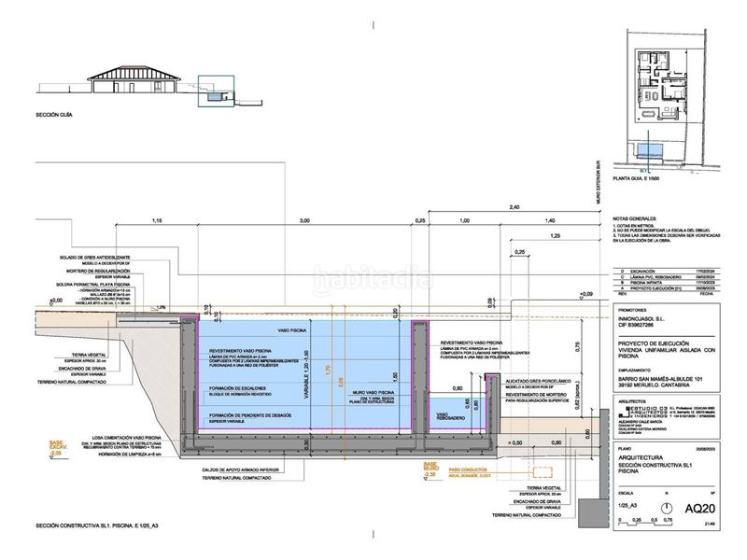Click the house elevation in SECCIÓN GUÍA
Image resolution: width=747 pixels, height=560 pixels.
tap(134, 79)
